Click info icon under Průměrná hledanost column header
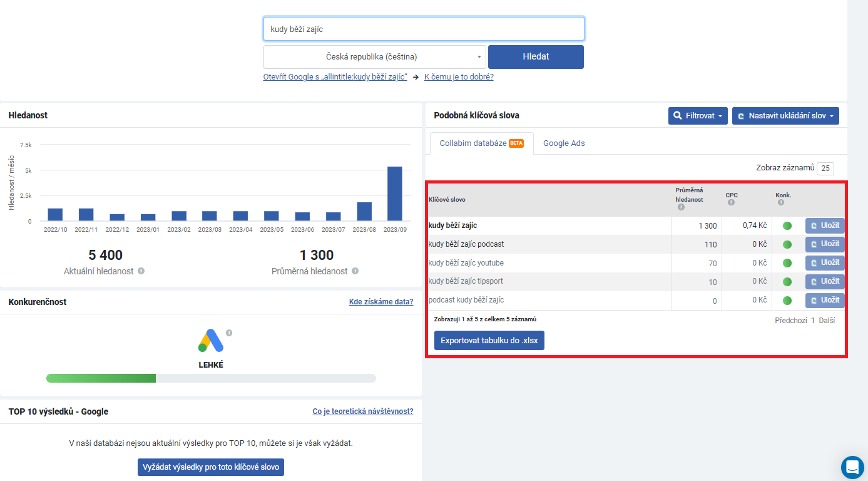The image size is (868, 481). (680, 207)
